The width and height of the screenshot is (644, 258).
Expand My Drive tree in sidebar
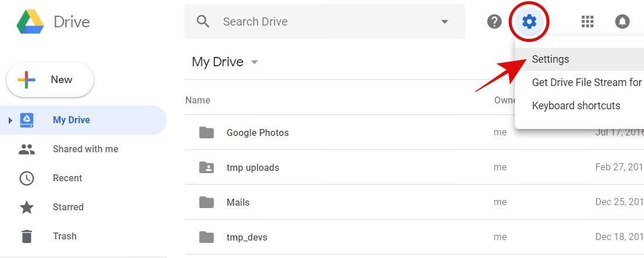10,120
